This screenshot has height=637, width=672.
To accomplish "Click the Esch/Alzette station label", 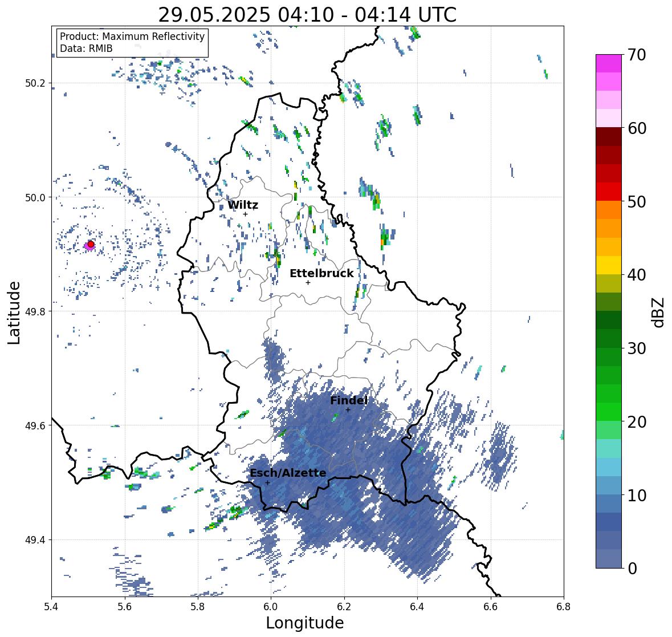I will tap(288, 473).
